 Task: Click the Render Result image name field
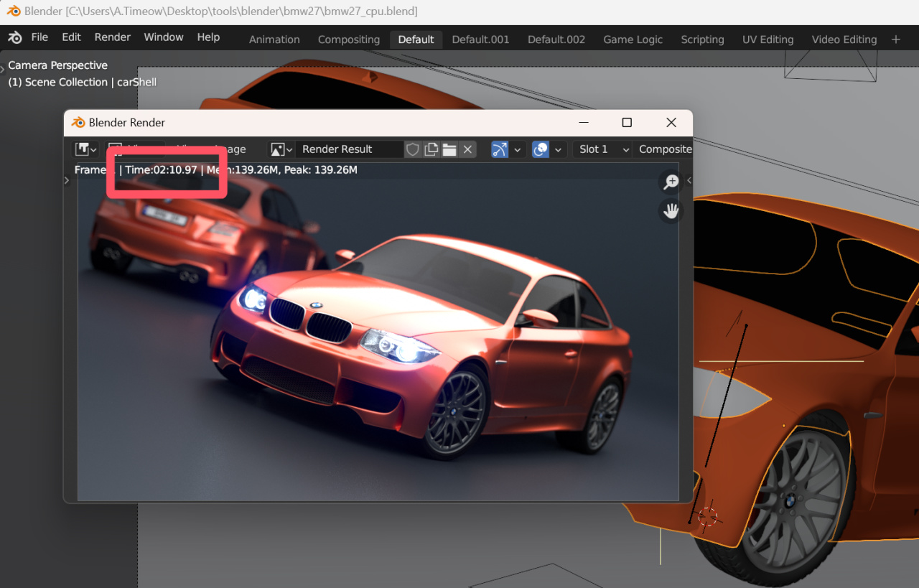(x=348, y=149)
